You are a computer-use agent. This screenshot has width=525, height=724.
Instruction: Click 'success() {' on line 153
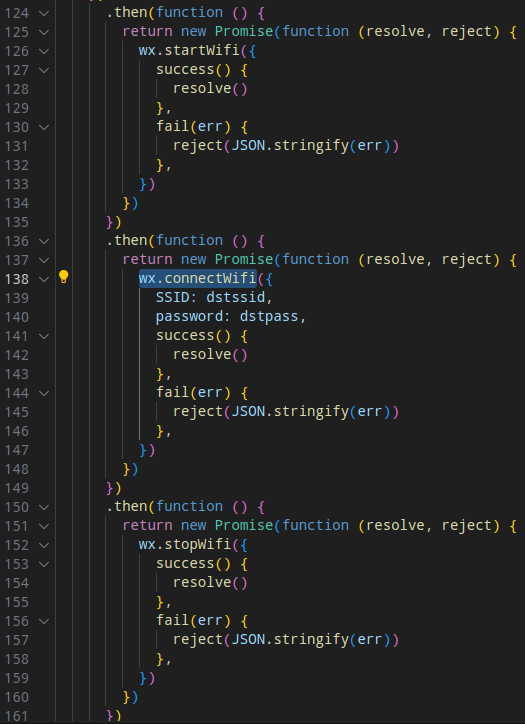pyautogui.click(x=202, y=563)
